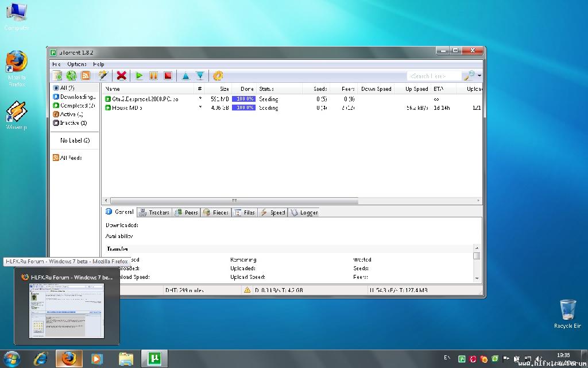Click the red Stop torrent icon
The image size is (588, 368).
coord(168,76)
